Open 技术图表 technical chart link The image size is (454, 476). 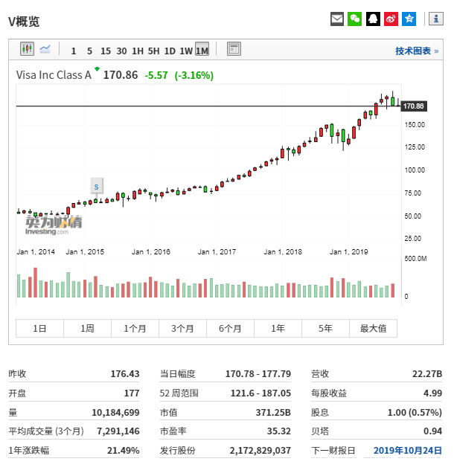[x=417, y=51]
